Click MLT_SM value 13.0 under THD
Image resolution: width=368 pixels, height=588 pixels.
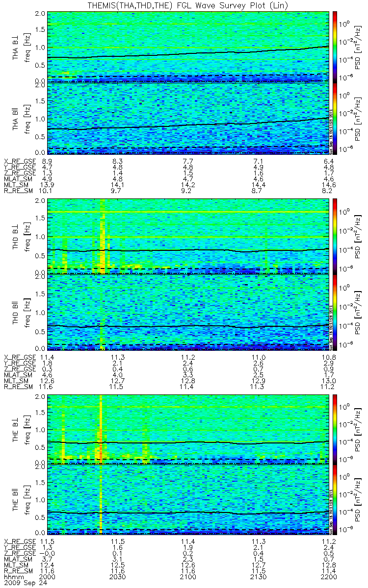[x=329, y=381]
